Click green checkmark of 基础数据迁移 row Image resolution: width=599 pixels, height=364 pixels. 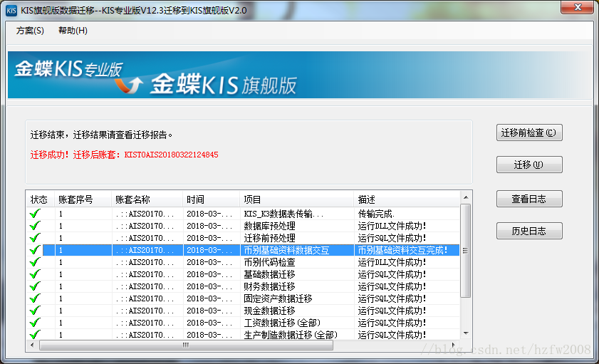tap(35, 275)
